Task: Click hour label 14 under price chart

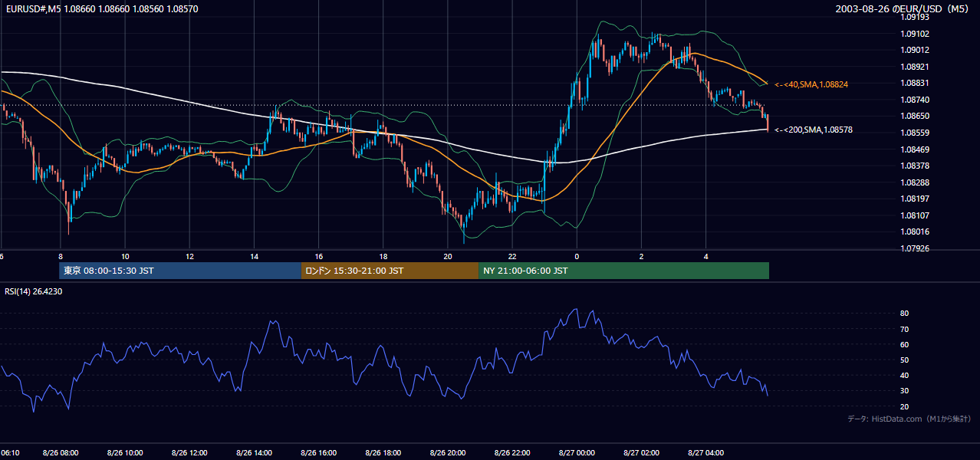Action: [x=255, y=256]
